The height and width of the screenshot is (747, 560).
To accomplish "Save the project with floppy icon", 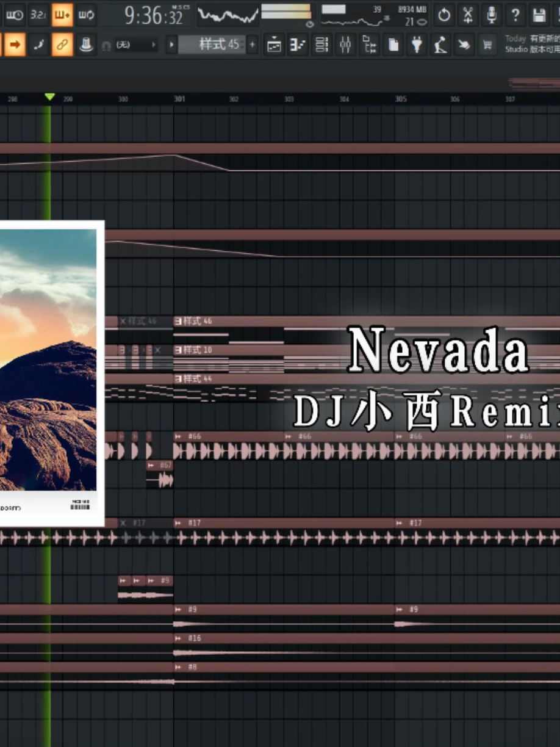I will 539,15.
